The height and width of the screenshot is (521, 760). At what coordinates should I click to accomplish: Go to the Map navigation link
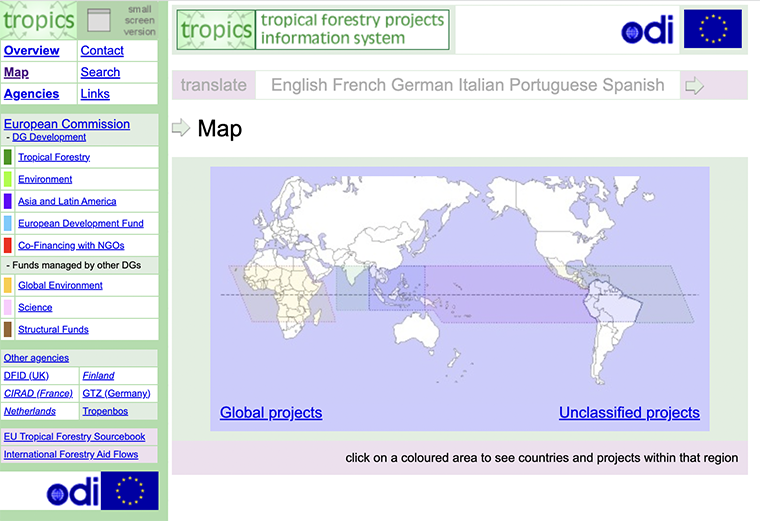16,72
